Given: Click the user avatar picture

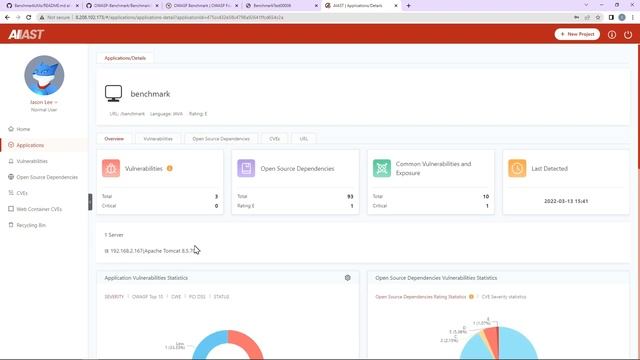Looking at the screenshot, I should tap(44, 76).
